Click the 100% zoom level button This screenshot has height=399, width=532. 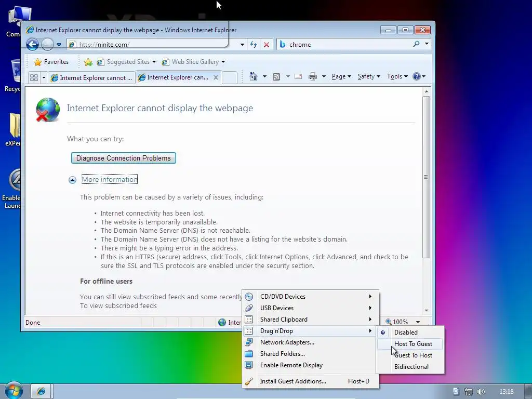(x=397, y=322)
